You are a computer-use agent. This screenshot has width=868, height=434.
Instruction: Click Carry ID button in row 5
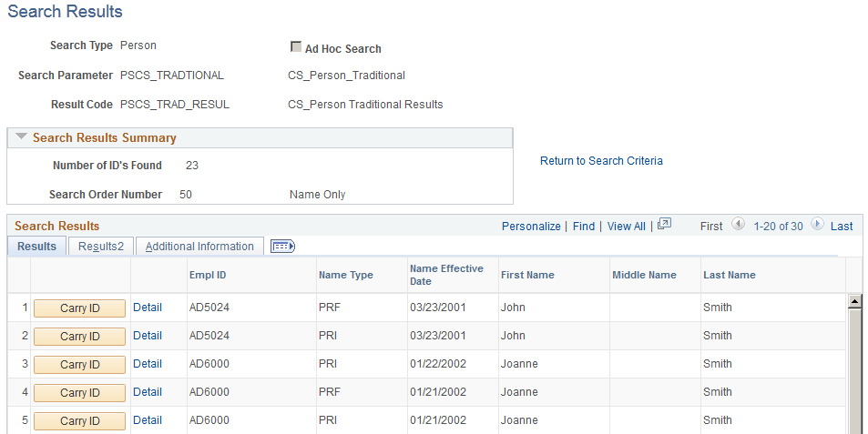[x=80, y=421]
